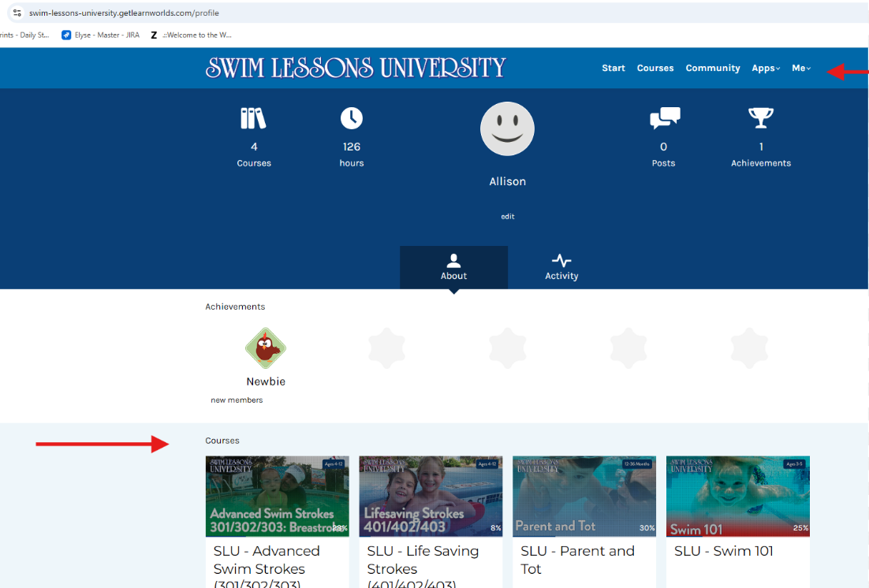Click the clock hours icon

pos(352,118)
